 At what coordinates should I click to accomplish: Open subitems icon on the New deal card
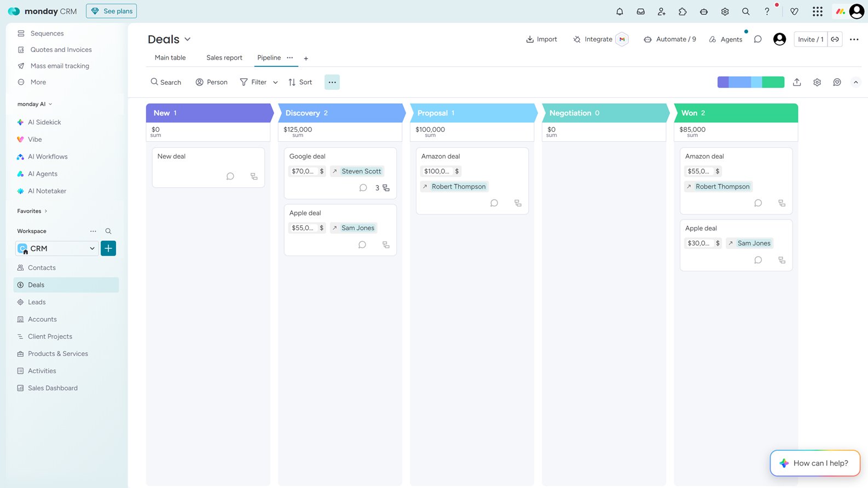254,176
